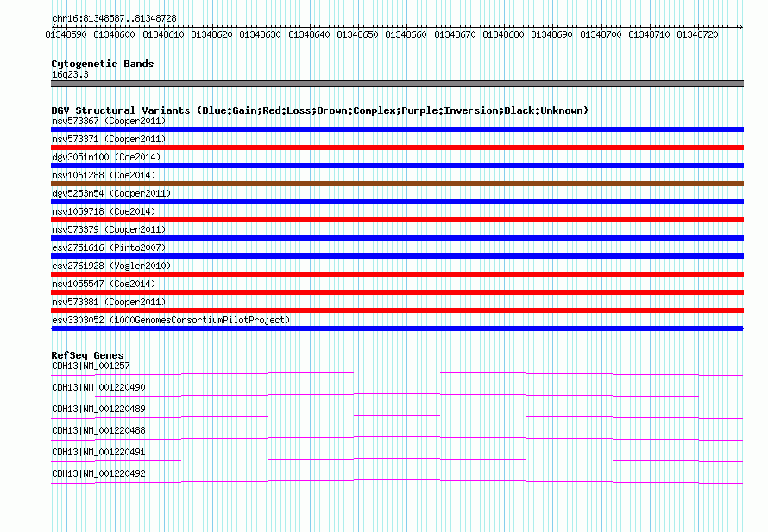Select variant label nsv573371 (Cooper2011)
768x532 pixels.
click(109, 139)
